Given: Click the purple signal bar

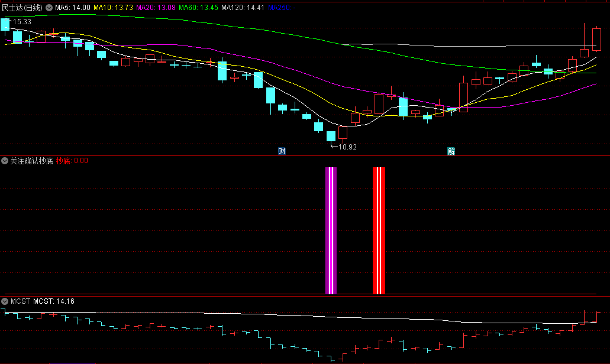Looking at the screenshot, I should pos(331,230).
